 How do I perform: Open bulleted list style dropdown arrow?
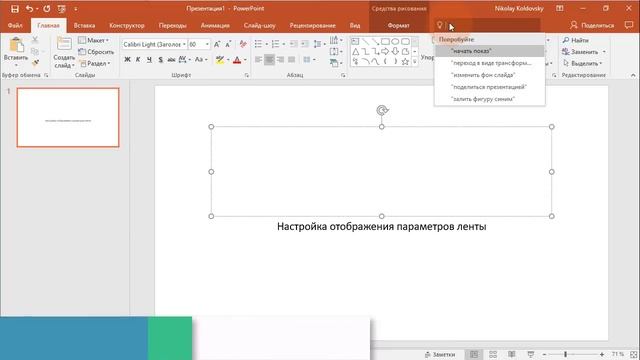[266, 44]
